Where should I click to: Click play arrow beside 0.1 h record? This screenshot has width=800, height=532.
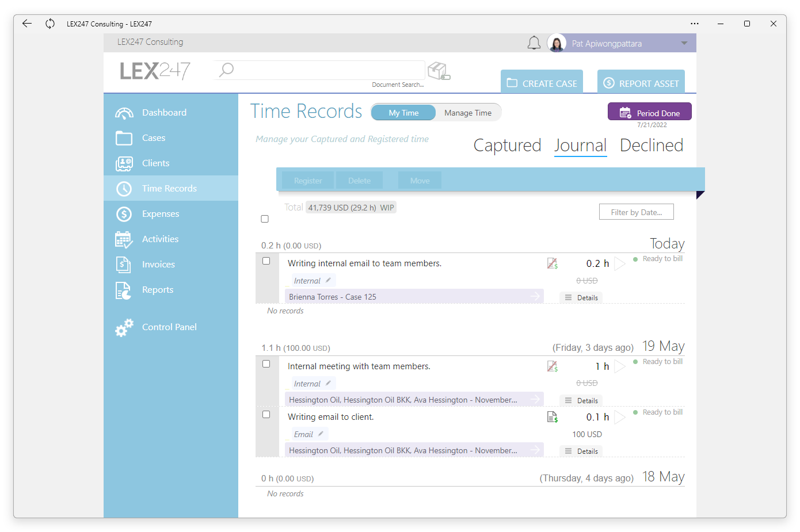620,417
